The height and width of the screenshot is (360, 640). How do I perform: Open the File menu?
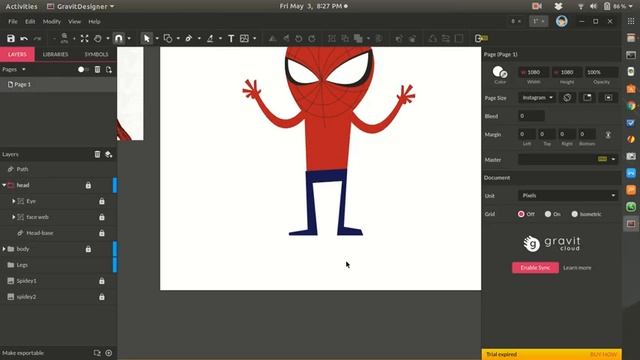13,22
